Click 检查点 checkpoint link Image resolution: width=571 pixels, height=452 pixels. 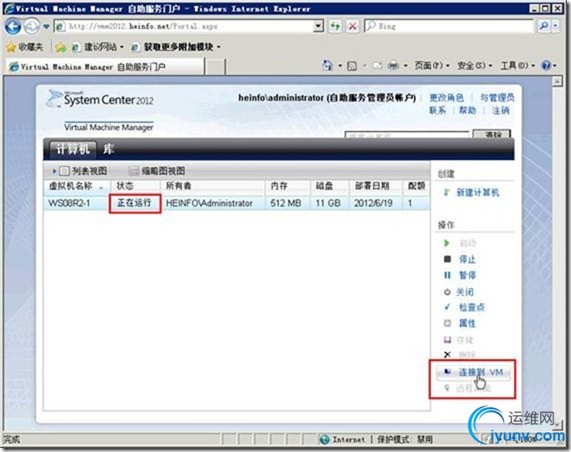pyautogui.click(x=472, y=307)
